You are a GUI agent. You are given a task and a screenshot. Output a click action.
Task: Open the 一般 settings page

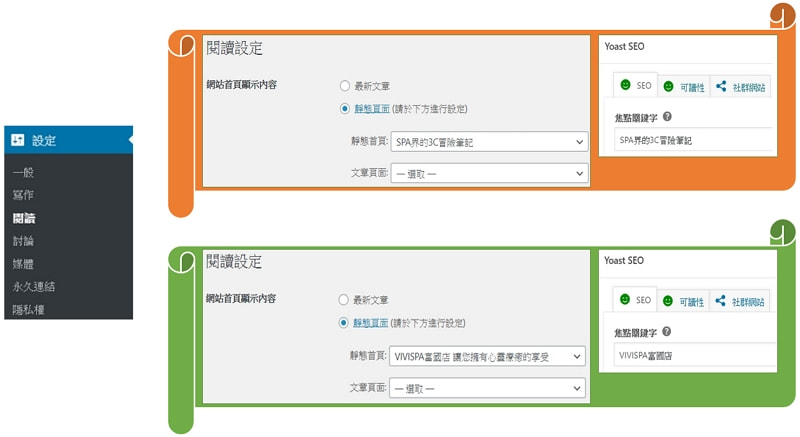(x=23, y=172)
